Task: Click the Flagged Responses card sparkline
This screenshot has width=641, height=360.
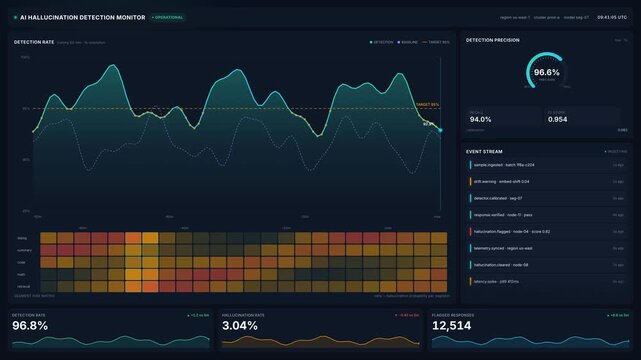Action: click(531, 341)
